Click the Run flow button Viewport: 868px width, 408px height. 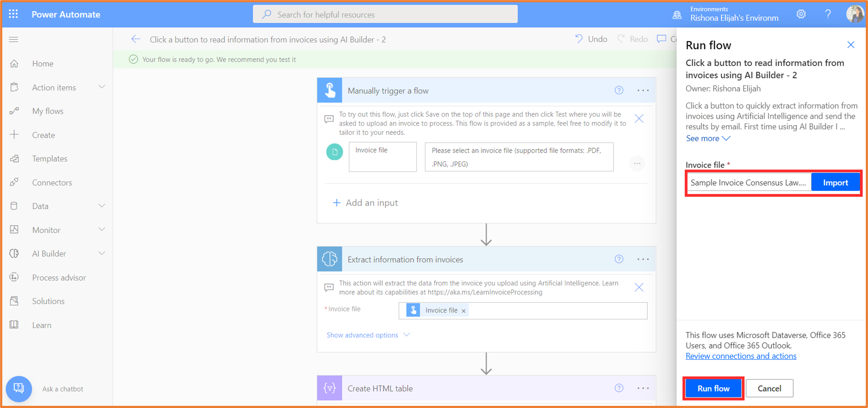(x=713, y=388)
